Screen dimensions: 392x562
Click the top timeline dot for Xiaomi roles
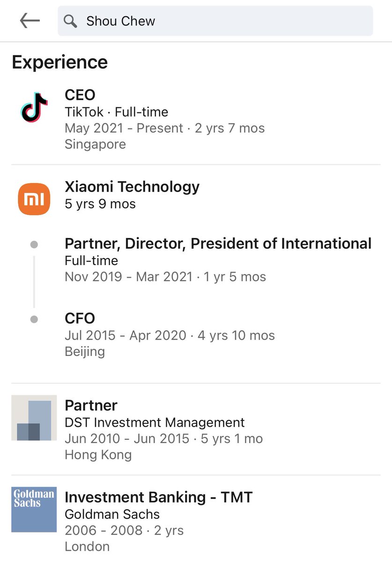pyautogui.click(x=34, y=244)
